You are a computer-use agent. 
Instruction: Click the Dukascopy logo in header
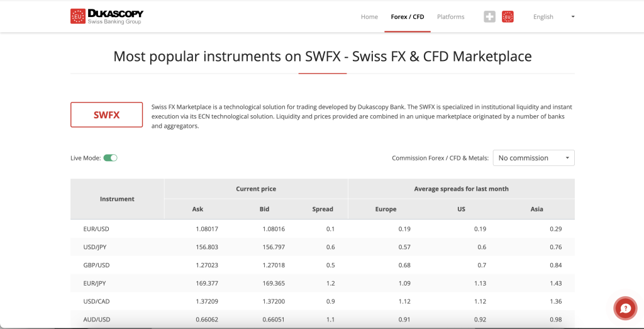[107, 16]
